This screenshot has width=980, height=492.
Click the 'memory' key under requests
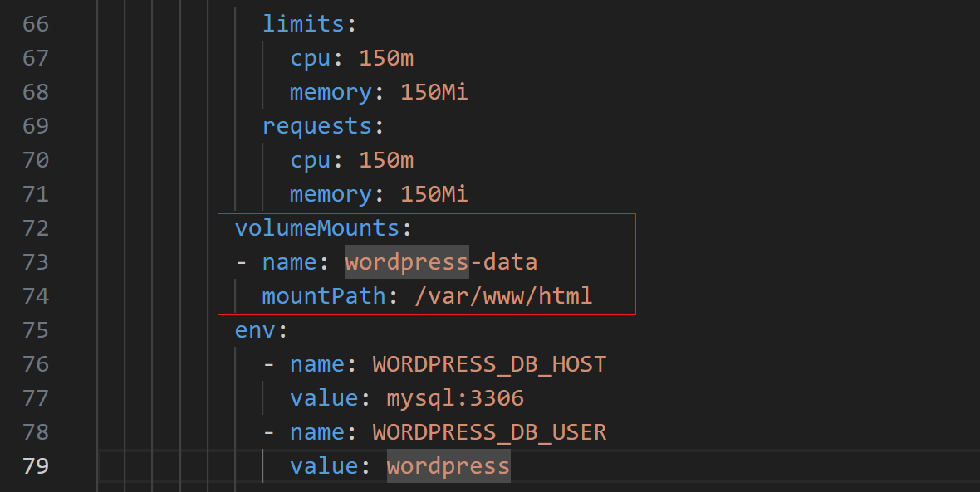click(331, 195)
